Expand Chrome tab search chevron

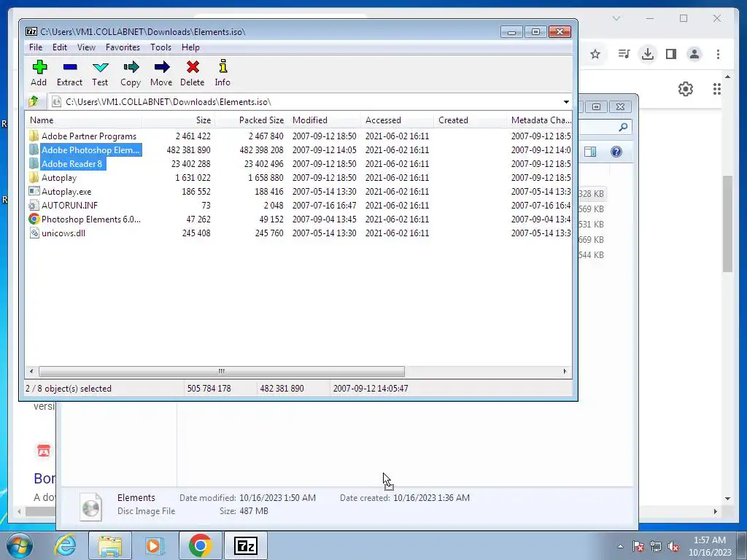[616, 18]
